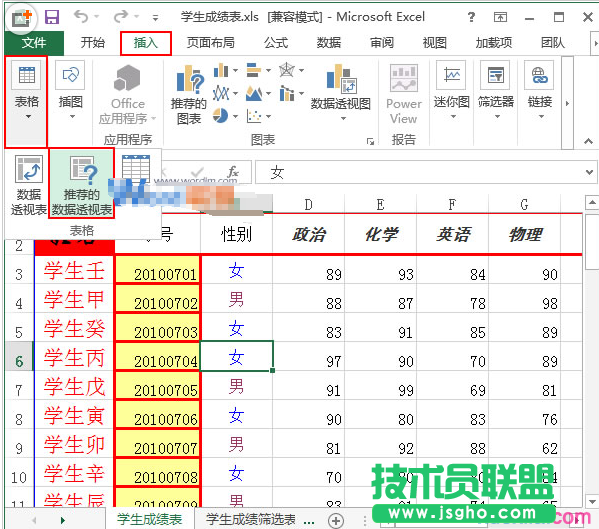This screenshot has width=599, height=529.
Task: Insert a column chart icon
Action: pos(221,70)
